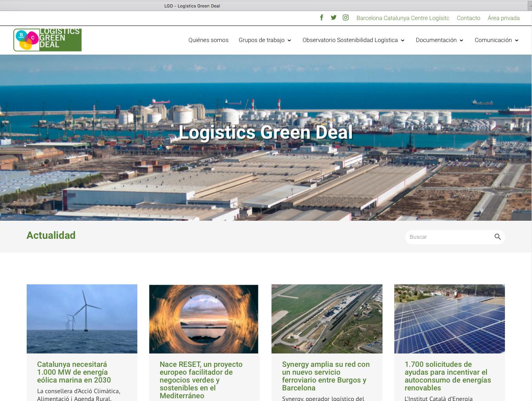Image resolution: width=532 pixels, height=401 pixels.
Task: Open the wind turbine article thumbnail
Action: coord(82,319)
